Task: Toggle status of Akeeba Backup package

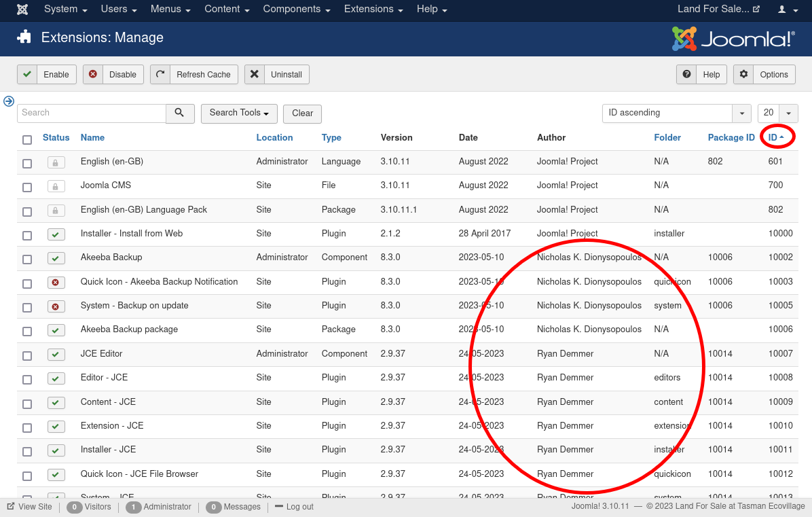Action: point(56,330)
